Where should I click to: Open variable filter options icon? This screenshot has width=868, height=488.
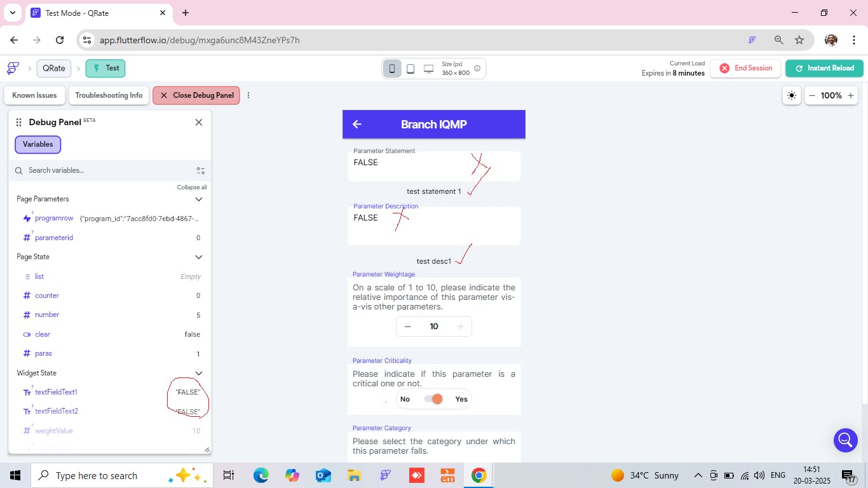click(201, 170)
